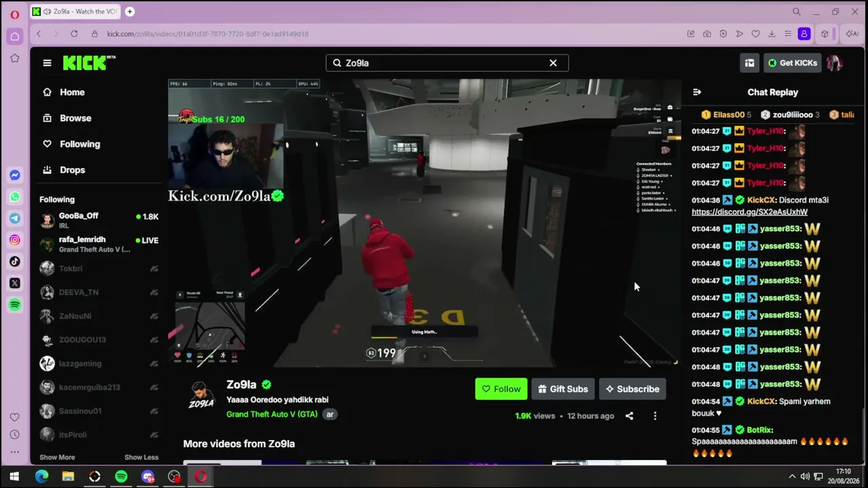This screenshot has width=868, height=488.
Task: Click Show More under Following
Action: [57, 457]
